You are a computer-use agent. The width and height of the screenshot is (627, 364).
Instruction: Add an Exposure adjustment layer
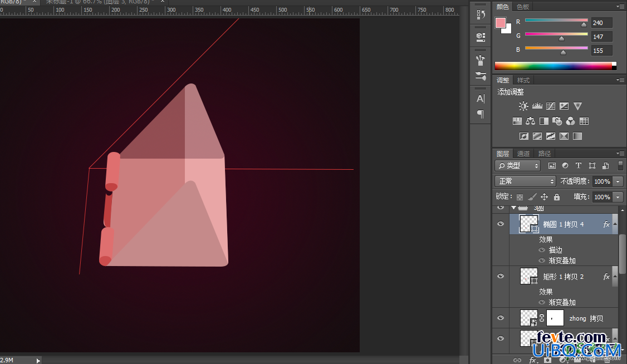(564, 106)
